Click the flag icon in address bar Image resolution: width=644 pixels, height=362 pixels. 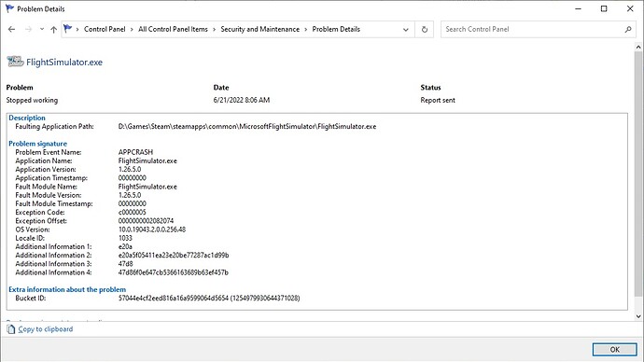point(68,29)
